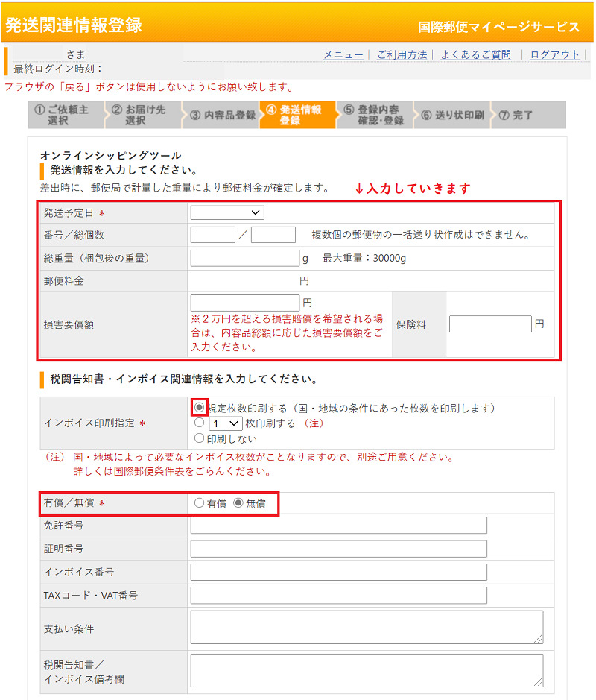Choose the 印刷しない radio option

point(199,438)
